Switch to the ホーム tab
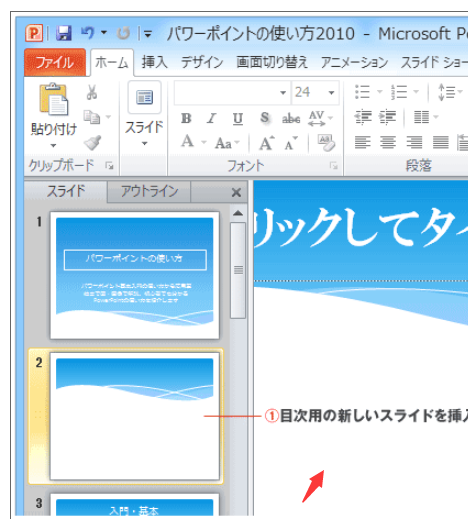This screenshot has height=519, width=468. point(112,63)
